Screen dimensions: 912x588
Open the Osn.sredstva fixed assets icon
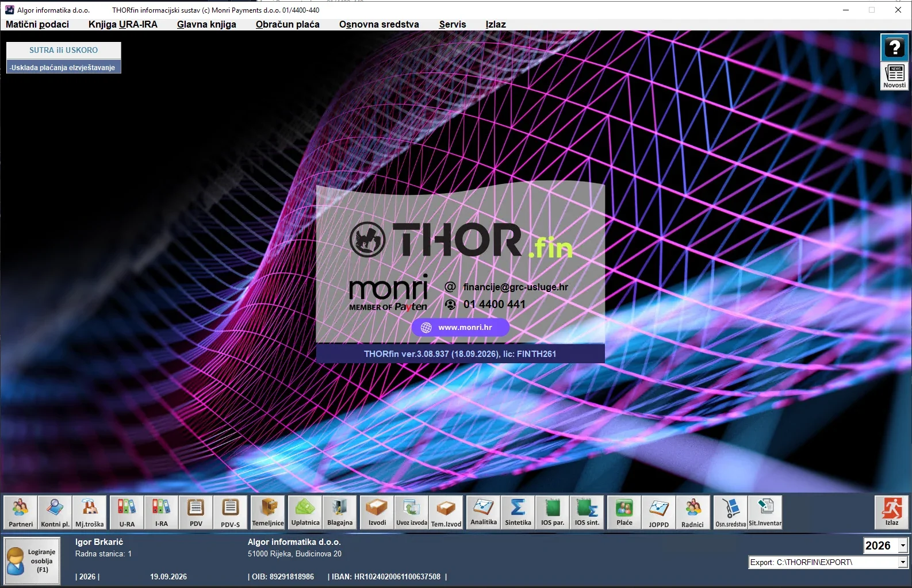[731, 512]
